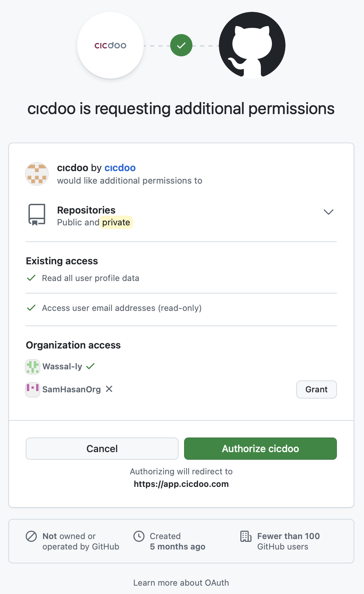Image resolution: width=364 pixels, height=594 pixels.
Task: Click the SamHasanOrg organization avatar
Action: pyautogui.click(x=33, y=390)
